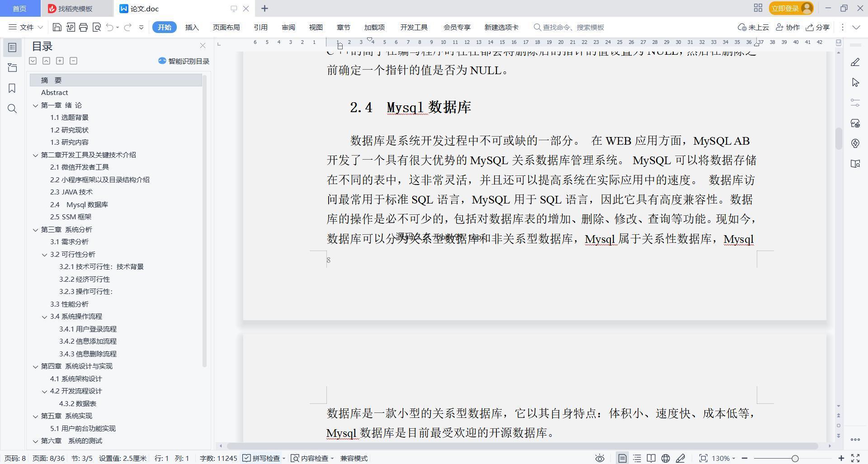Go to 摘 要 heading in outline
Image resolution: width=868 pixels, height=464 pixels.
116,80
